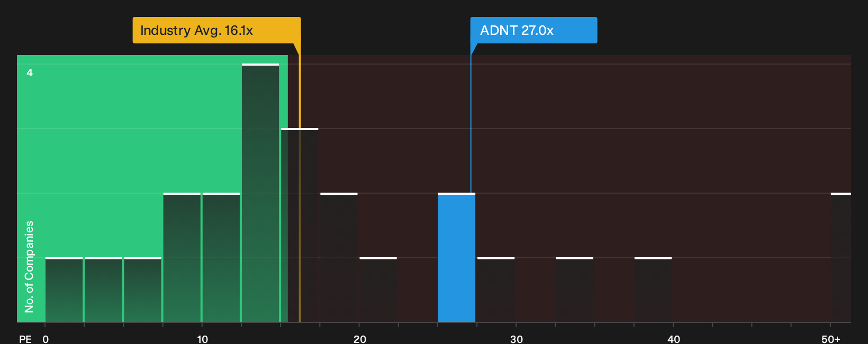Click the bar between PE 32.5 and 35
Image resolution: width=868 pixels, height=344 pixels.
coord(574,289)
